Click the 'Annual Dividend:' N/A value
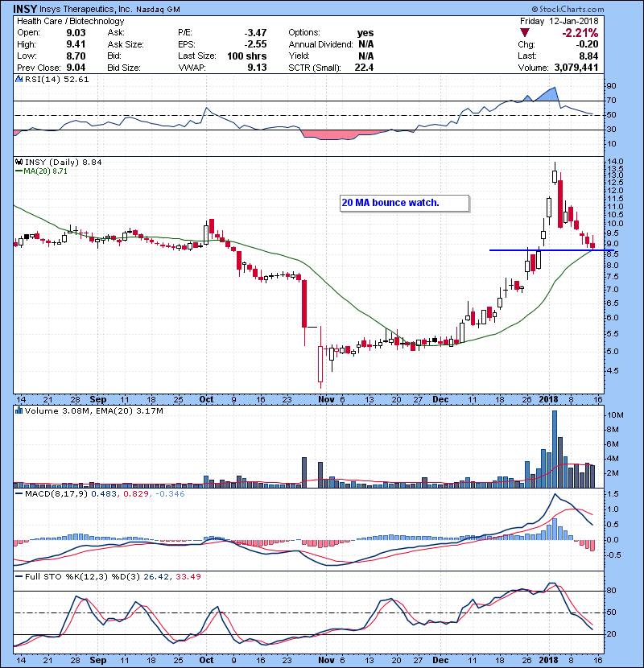This screenshot has height=668, width=644. [x=365, y=44]
